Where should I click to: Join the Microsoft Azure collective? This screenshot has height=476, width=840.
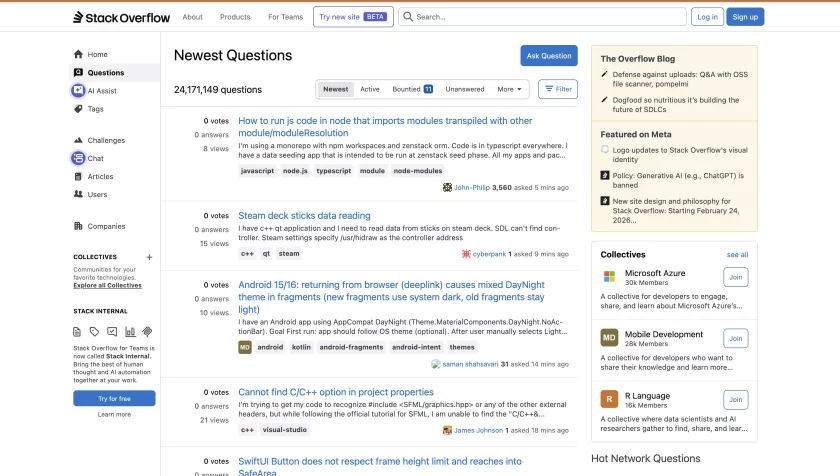click(736, 277)
